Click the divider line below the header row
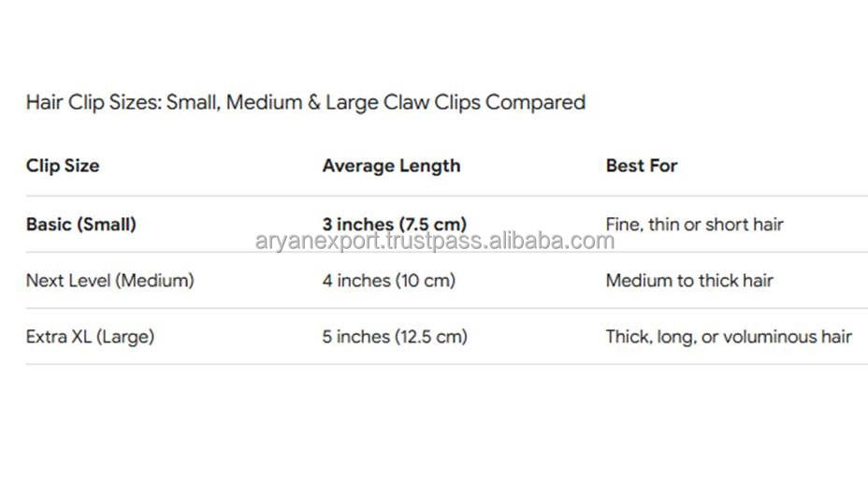Screen dimensions: 868x483 [446, 196]
